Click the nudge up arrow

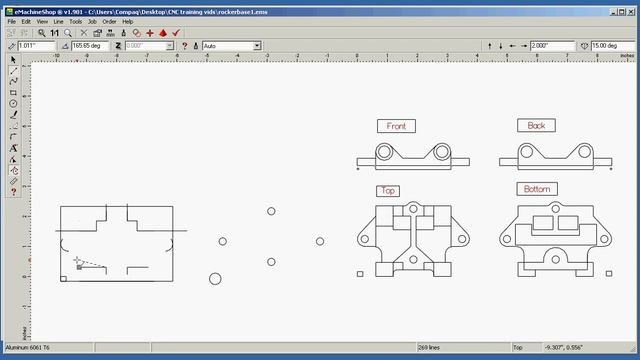(x=490, y=46)
